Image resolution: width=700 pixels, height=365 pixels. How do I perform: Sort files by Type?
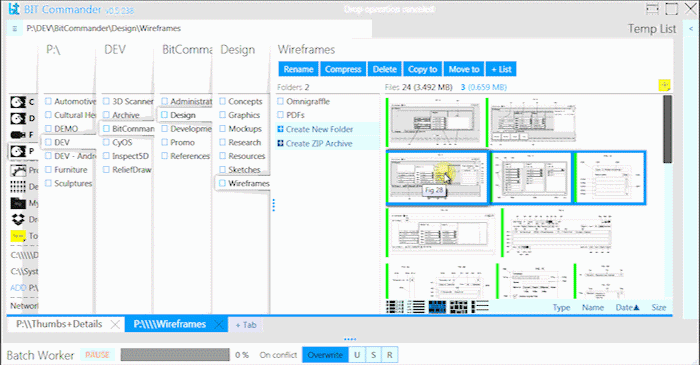click(x=561, y=307)
